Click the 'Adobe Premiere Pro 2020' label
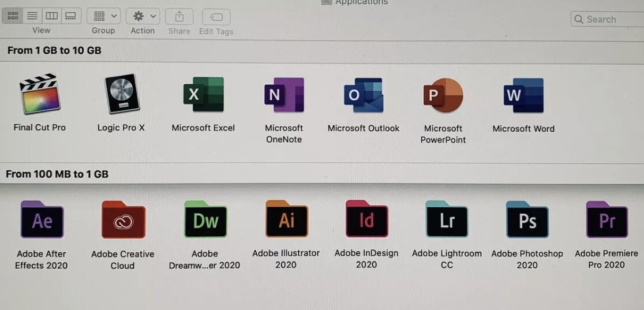644x310 pixels. [x=606, y=259]
